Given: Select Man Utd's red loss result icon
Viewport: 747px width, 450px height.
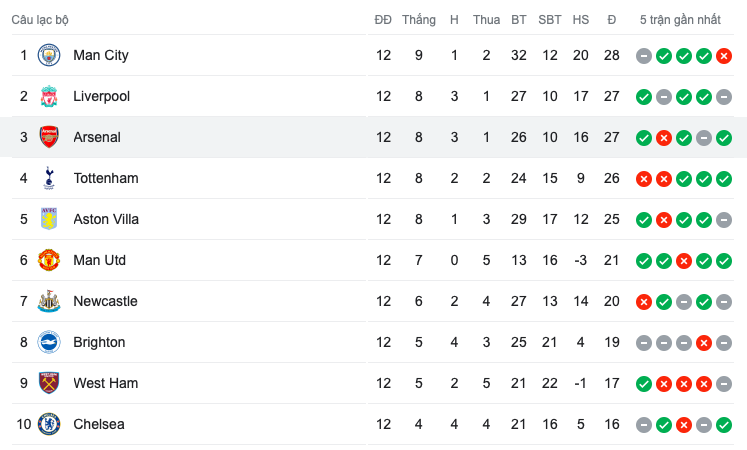Looking at the screenshot, I should coord(684,261).
